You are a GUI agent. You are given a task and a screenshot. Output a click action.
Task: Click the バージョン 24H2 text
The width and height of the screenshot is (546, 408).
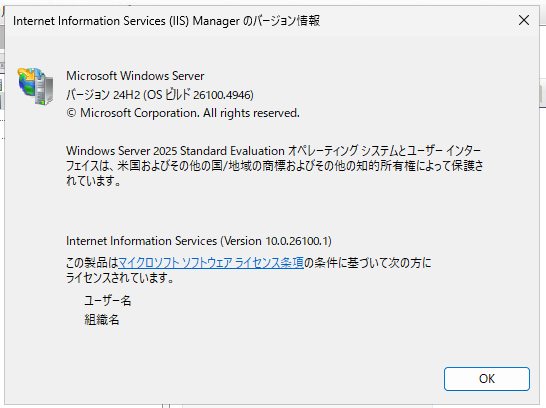[103, 95]
